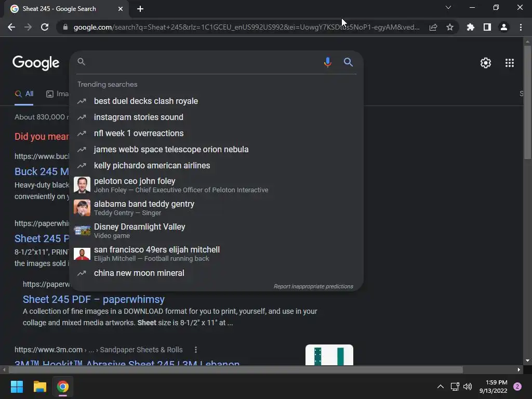
Task: Choose kelly pichardo american airlines suggestion
Action: [x=216, y=166]
